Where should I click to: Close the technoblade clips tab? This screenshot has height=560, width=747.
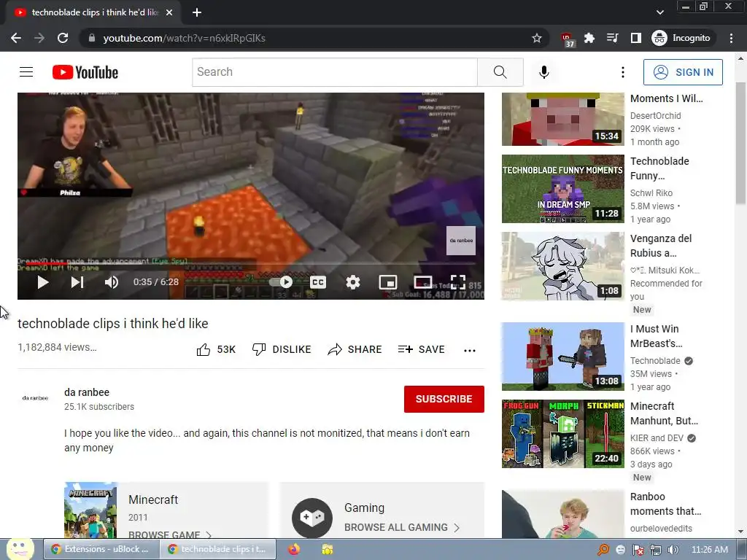(x=169, y=13)
